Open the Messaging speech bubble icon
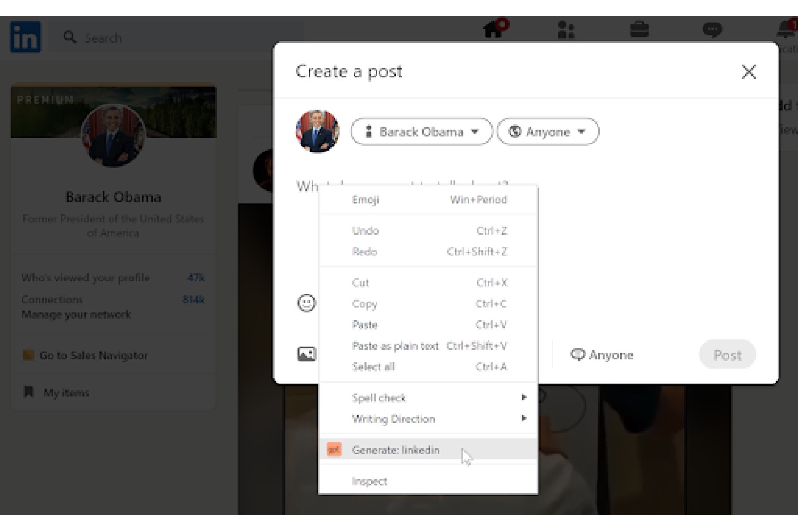798x532 pixels. pyautogui.click(x=712, y=30)
